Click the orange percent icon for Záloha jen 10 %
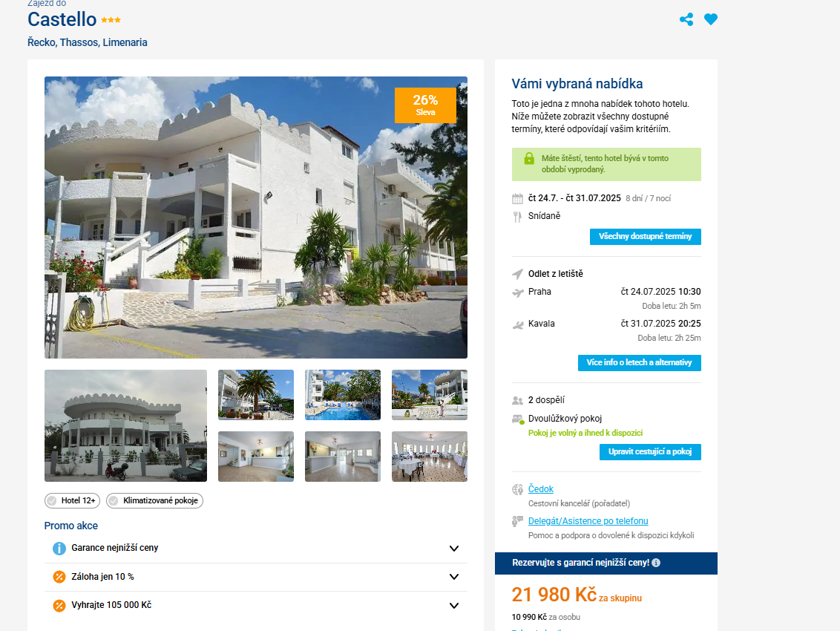 59,577
